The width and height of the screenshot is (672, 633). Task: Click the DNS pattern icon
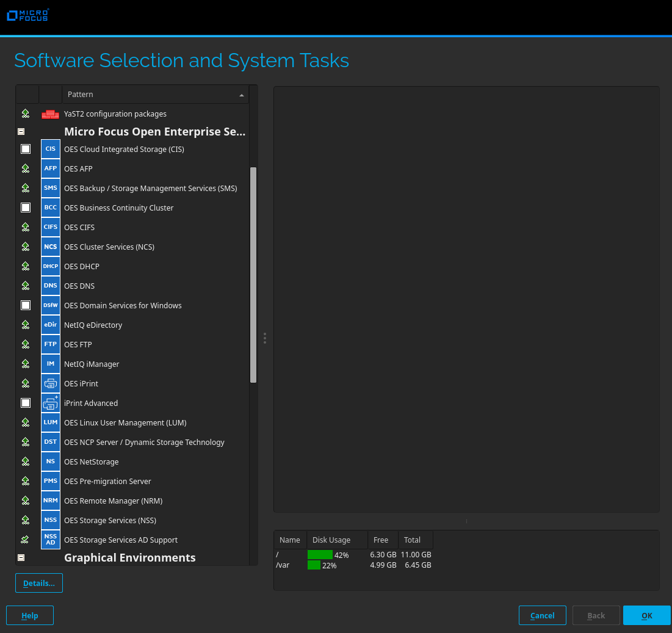pyautogui.click(x=51, y=286)
